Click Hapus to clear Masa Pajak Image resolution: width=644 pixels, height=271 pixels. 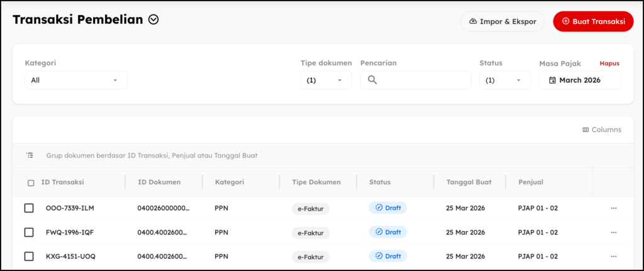coord(609,64)
